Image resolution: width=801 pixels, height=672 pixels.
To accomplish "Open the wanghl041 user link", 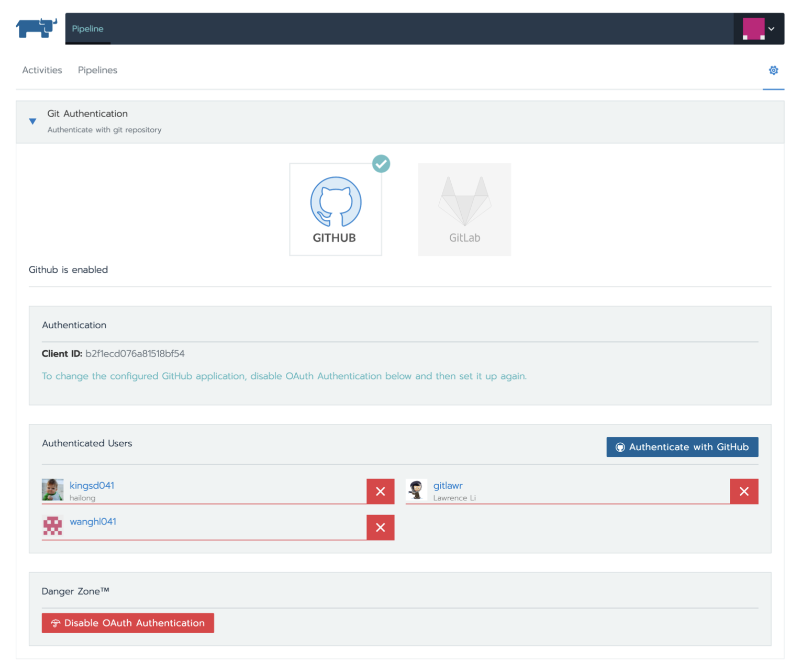I will click(93, 522).
